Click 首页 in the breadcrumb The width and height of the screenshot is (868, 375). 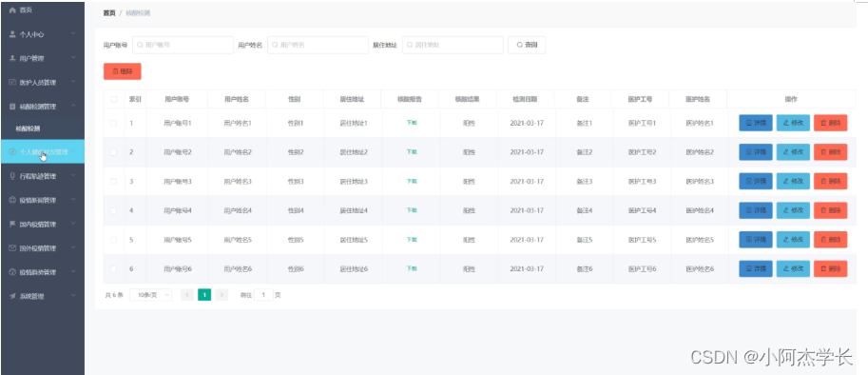pyautogui.click(x=109, y=12)
